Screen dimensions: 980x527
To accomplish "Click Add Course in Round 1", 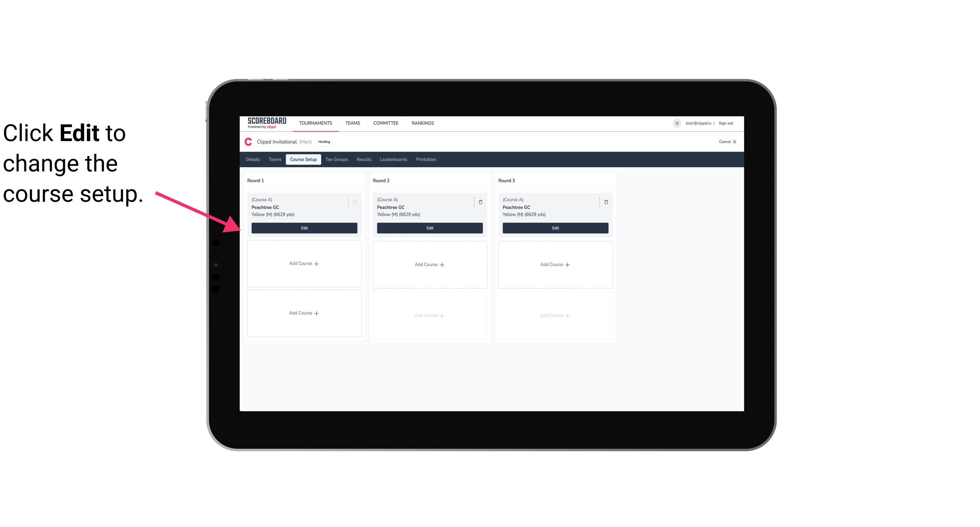I will pos(304,264).
